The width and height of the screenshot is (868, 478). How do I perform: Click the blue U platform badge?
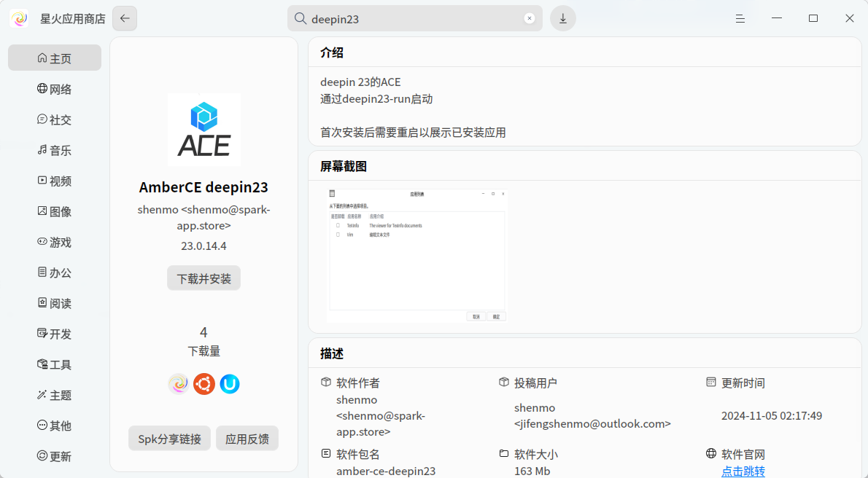[230, 384]
